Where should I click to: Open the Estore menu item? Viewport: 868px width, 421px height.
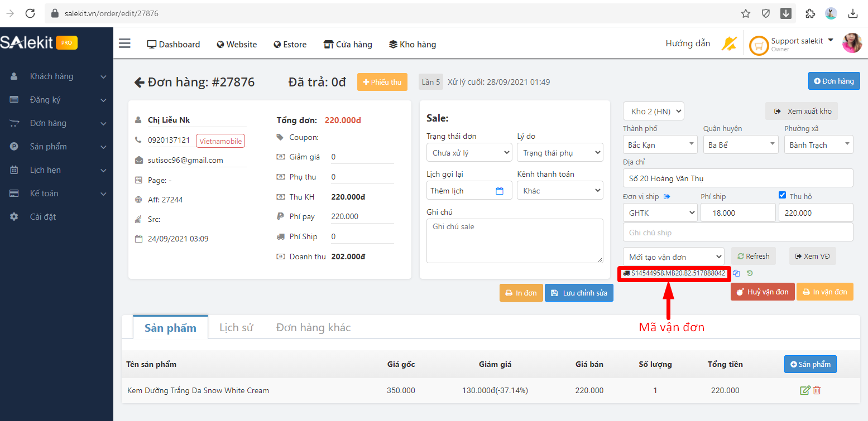[290, 44]
